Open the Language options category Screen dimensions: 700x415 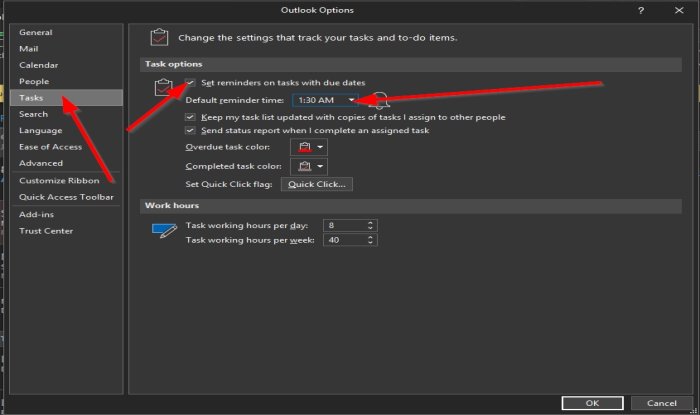pos(41,131)
